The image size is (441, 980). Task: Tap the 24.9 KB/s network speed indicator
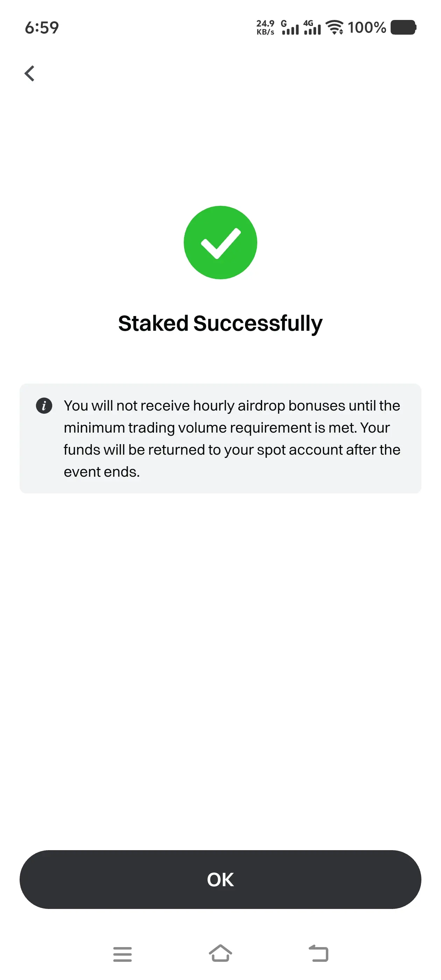click(x=265, y=27)
